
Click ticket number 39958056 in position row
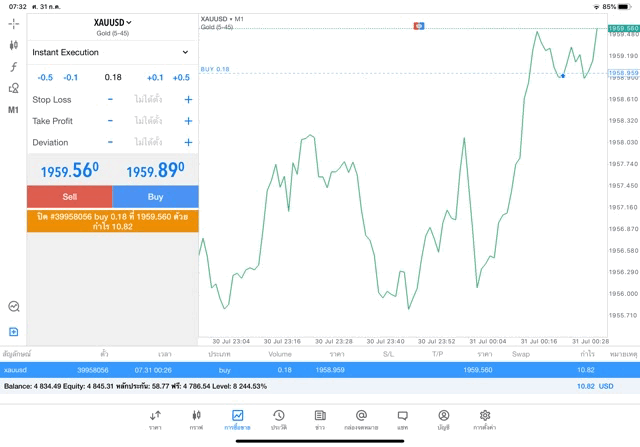coord(93,370)
